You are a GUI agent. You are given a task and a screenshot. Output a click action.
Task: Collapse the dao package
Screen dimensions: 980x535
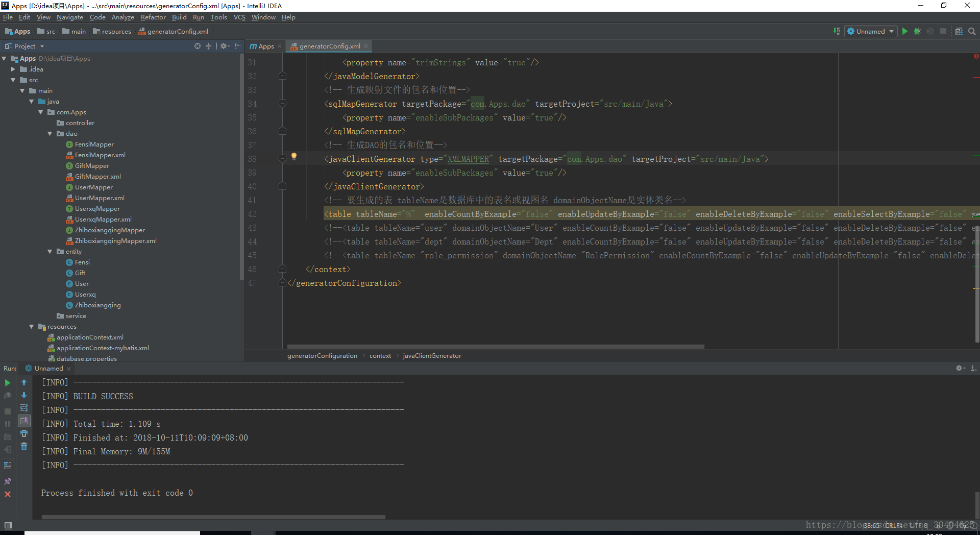[50, 134]
